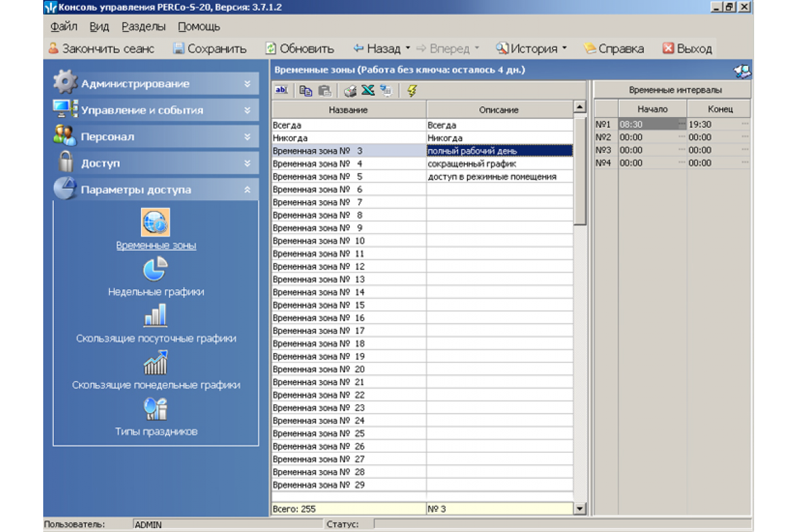Open the Скользящие понедельные графики link
The image size is (798, 532).
coord(156,385)
